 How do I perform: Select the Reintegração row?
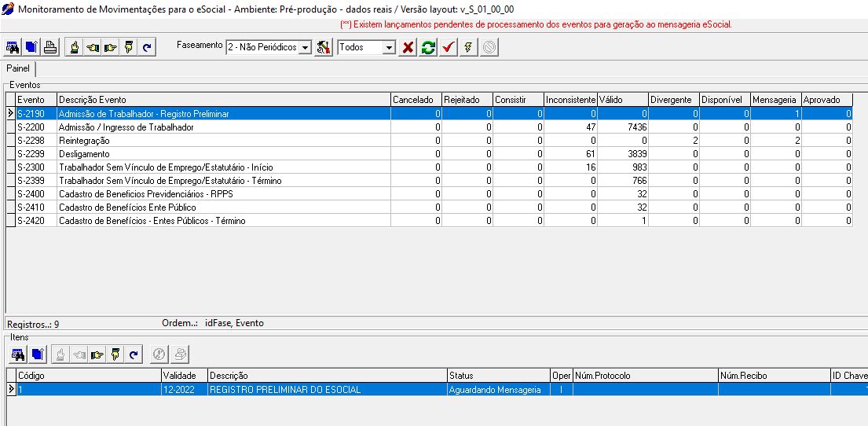[429, 141]
